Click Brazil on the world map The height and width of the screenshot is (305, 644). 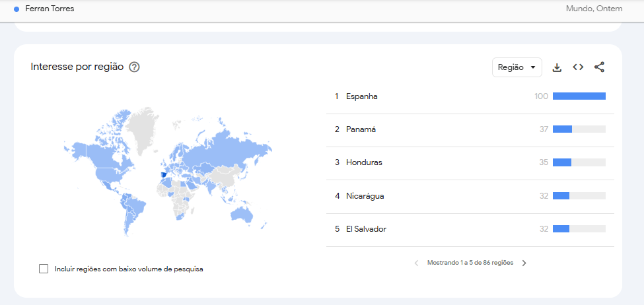pyautogui.click(x=137, y=207)
